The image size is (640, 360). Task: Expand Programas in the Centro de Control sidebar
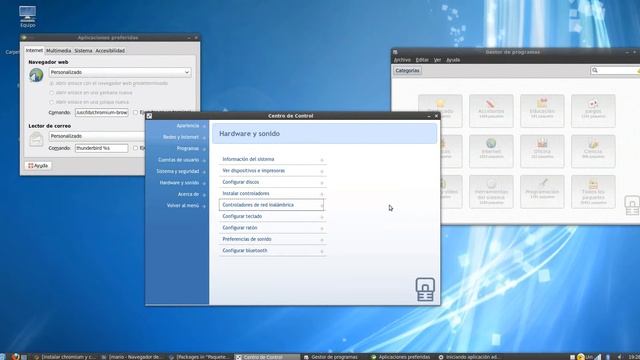192,149
